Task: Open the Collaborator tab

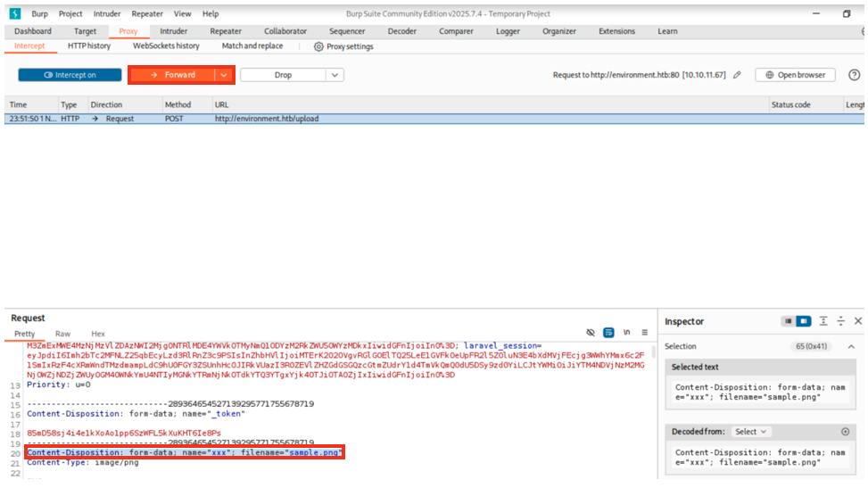Action: point(285,31)
